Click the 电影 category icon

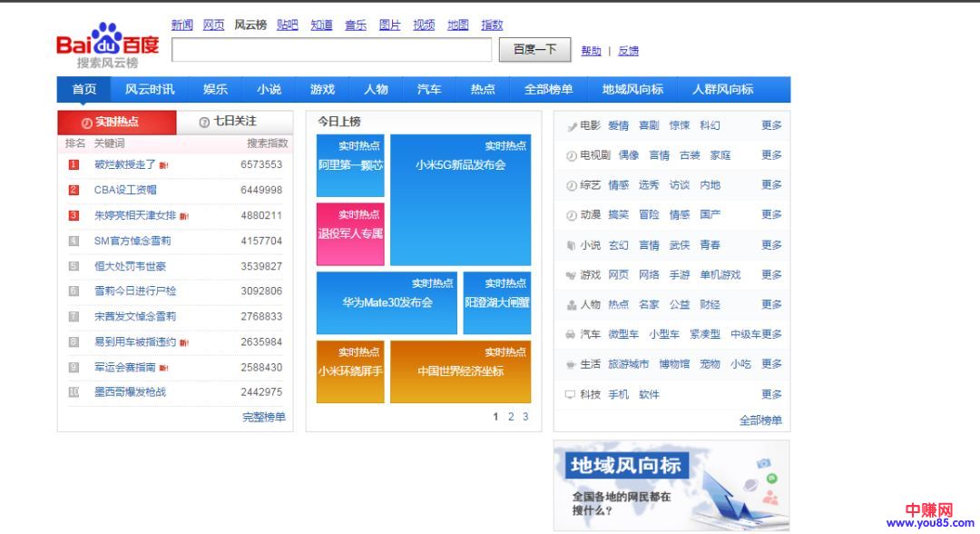pyautogui.click(x=571, y=126)
